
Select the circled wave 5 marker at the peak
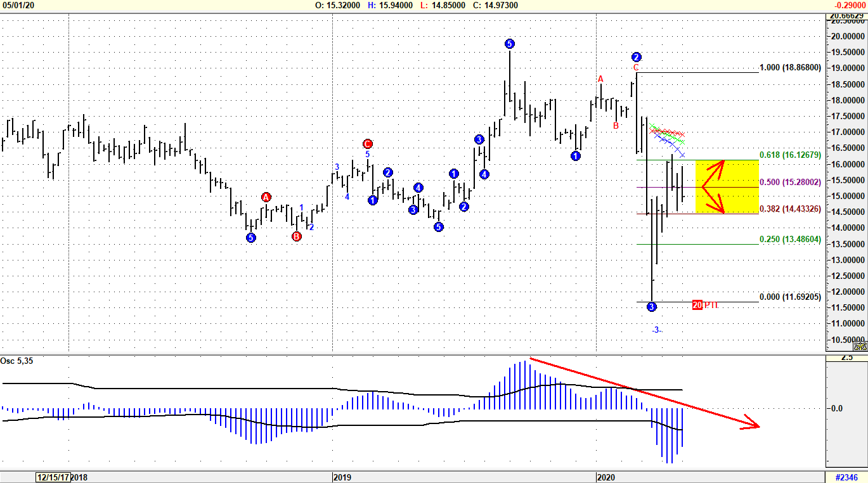coord(510,44)
